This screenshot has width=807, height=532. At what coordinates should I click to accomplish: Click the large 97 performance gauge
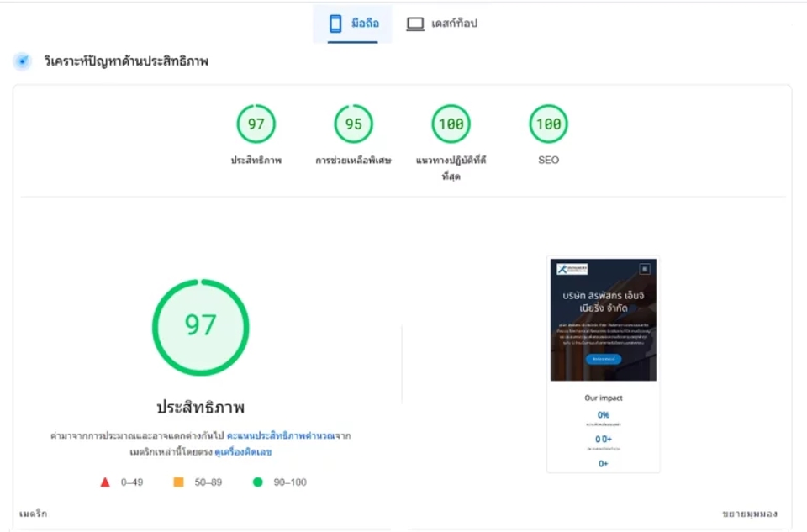pyautogui.click(x=201, y=327)
